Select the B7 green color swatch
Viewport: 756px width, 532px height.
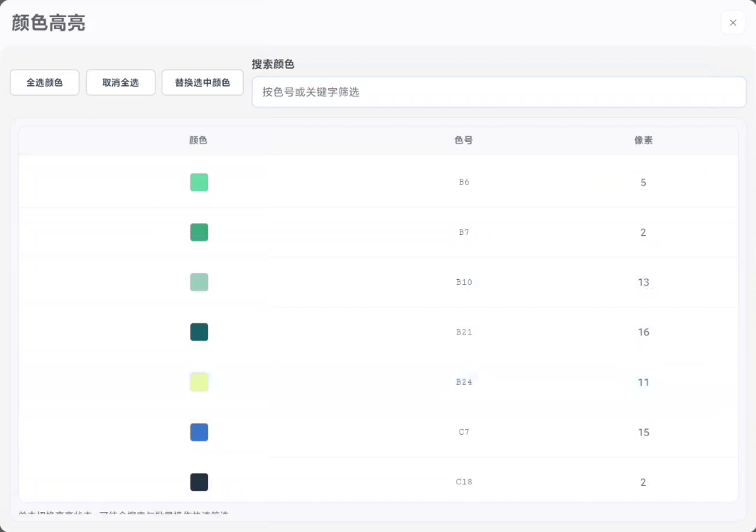pos(199,232)
